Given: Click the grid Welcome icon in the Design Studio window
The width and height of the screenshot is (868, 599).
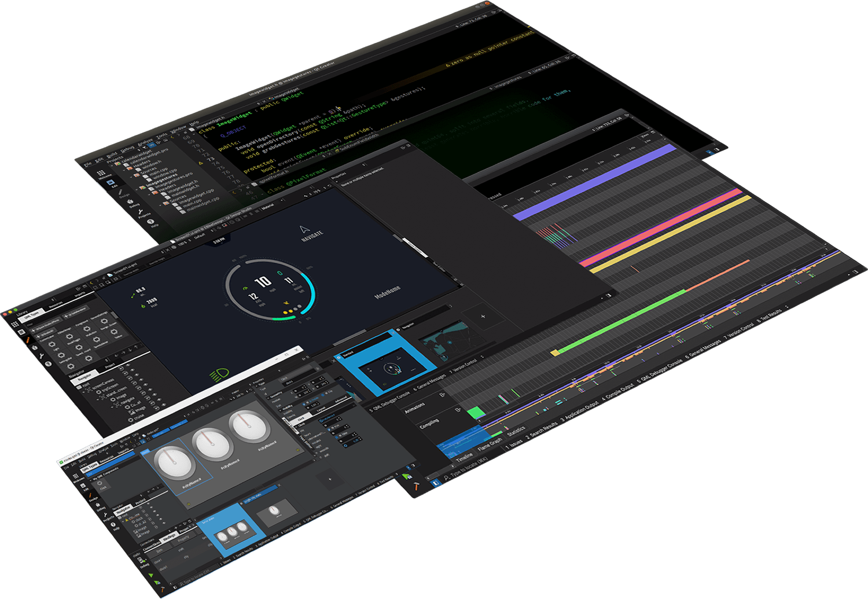Looking at the screenshot, I should pos(14,324).
